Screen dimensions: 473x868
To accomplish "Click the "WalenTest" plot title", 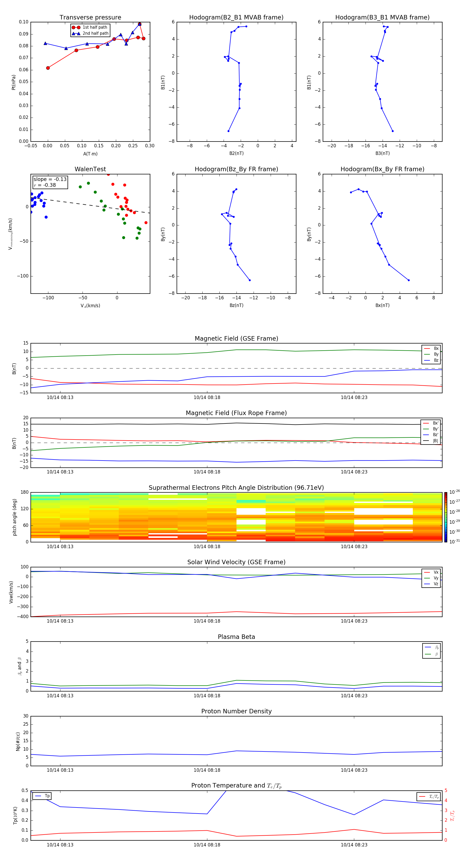I will coord(90,169).
